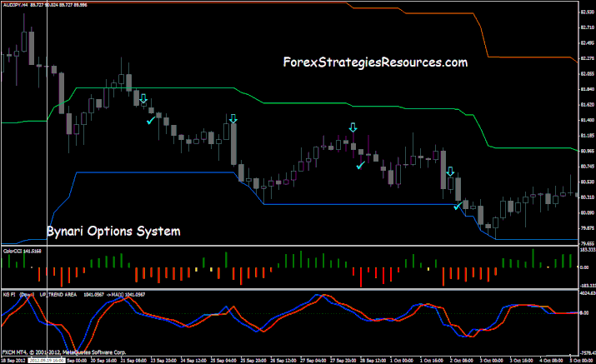Click the ColorCCI 141.5168 indicator label

(22, 252)
